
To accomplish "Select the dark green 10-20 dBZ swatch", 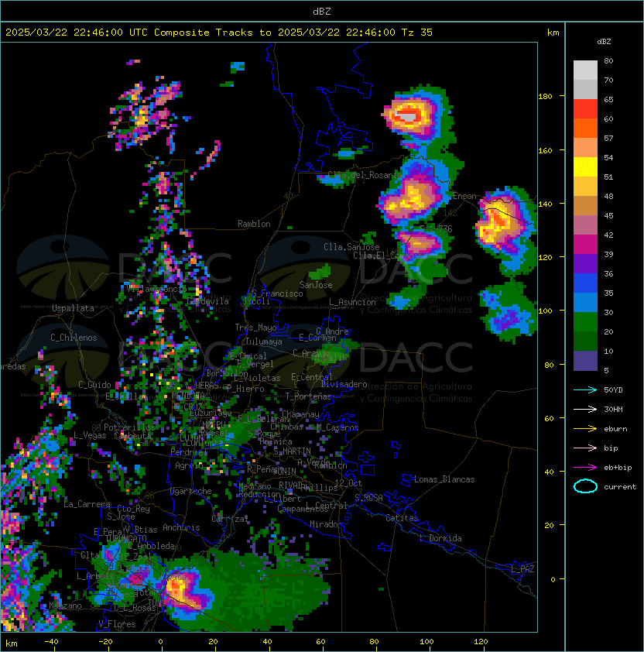I will click(585, 341).
